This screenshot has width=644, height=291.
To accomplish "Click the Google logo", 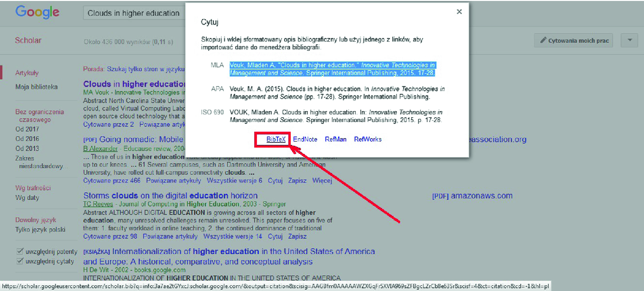I will (x=38, y=13).
